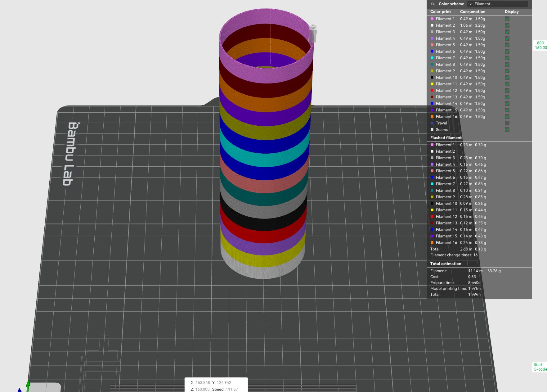Toggle Filament 1 display checkbox
Screen dimensions: 547x392
click(507, 19)
